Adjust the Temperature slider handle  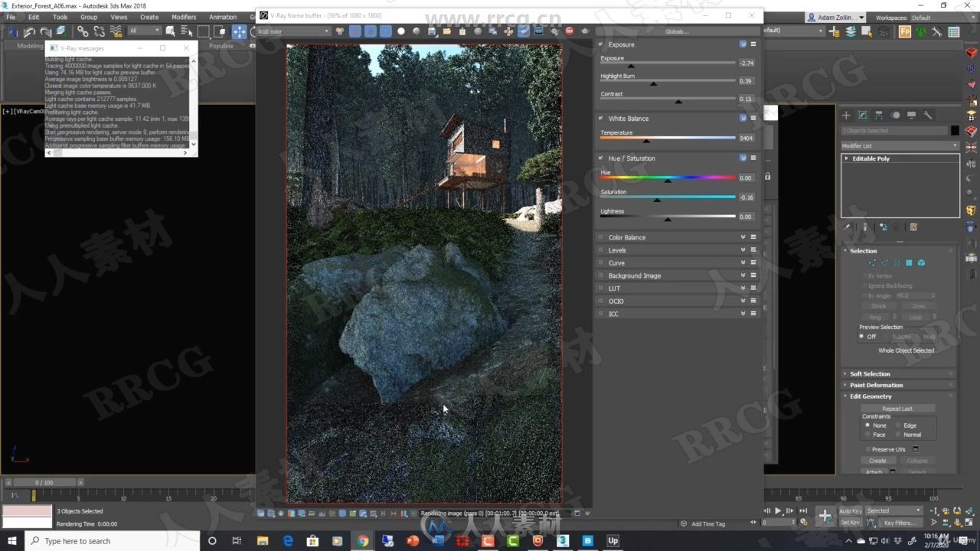[646, 141]
